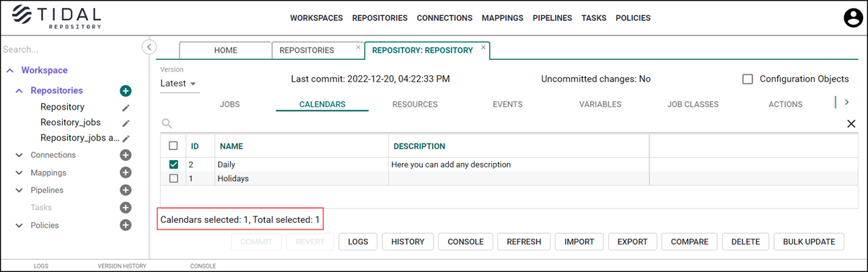Open the user account profile icon
The width and height of the screenshot is (868, 272).
pos(854,18)
